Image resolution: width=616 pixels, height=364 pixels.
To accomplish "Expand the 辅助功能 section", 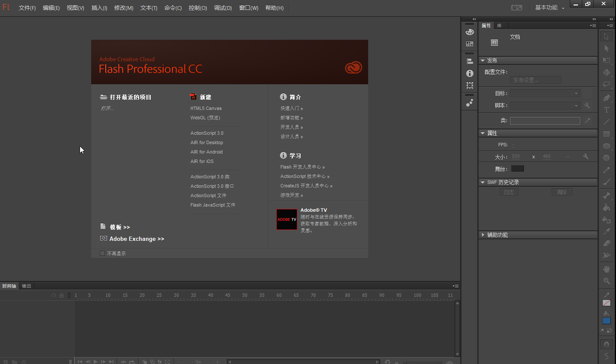I will click(x=483, y=235).
